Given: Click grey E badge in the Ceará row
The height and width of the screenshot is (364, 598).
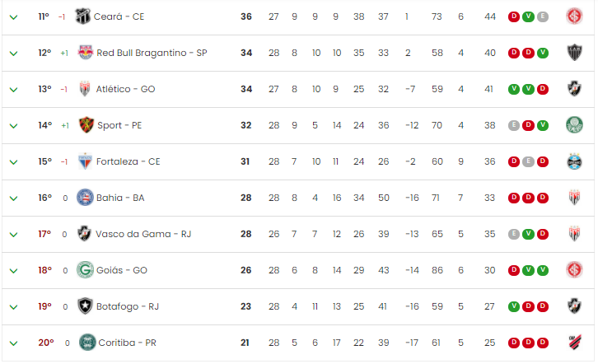Looking at the screenshot, I should coord(542,16).
